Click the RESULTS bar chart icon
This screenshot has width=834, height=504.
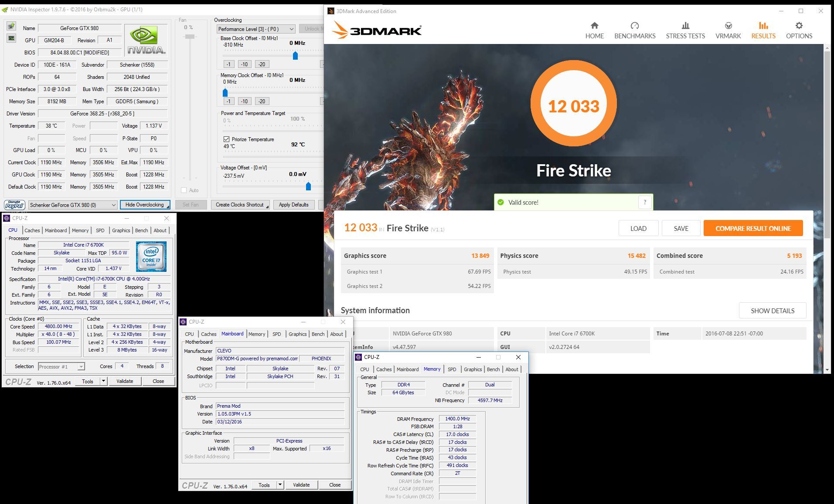763,26
